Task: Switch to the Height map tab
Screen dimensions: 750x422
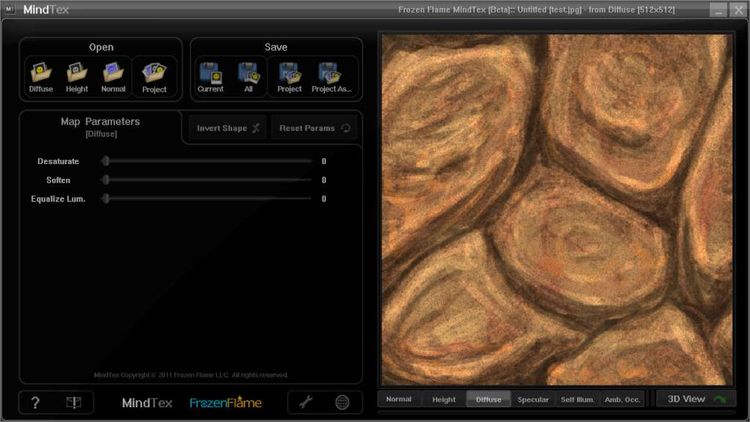Action: tap(444, 399)
